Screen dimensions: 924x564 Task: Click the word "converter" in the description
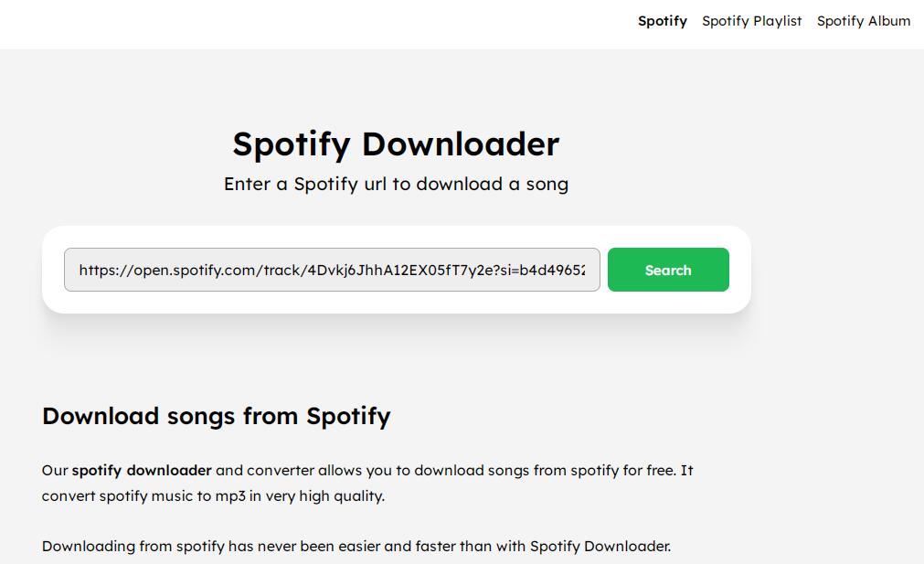(x=280, y=471)
